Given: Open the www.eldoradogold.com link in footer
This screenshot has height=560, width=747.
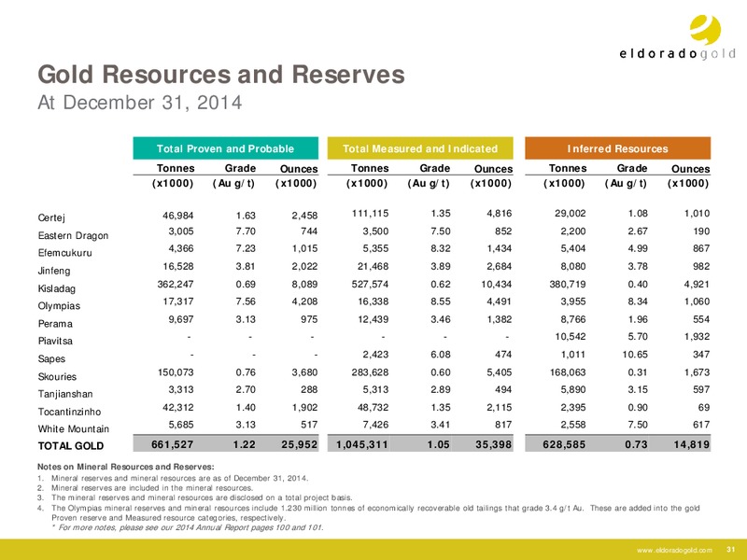Looking at the screenshot, I should pos(674,550).
